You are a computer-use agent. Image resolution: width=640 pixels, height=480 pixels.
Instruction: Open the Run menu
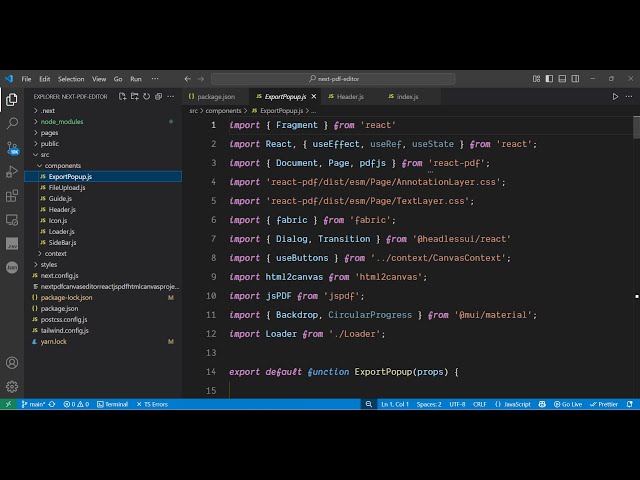pos(136,79)
